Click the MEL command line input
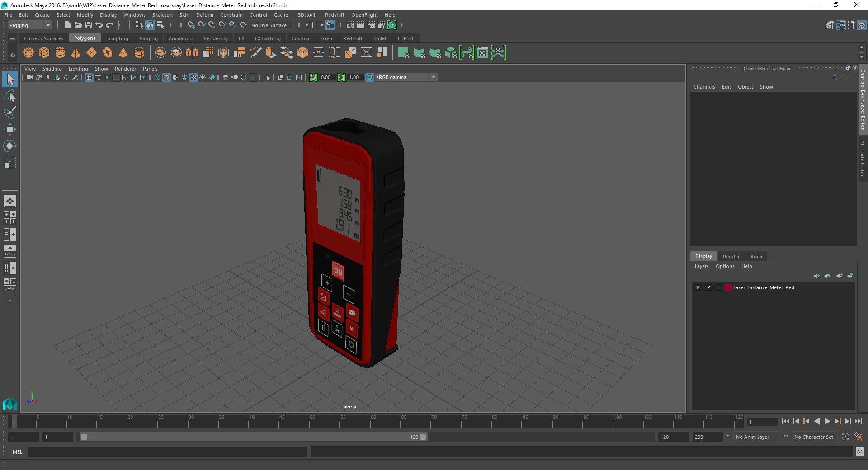 coord(168,451)
